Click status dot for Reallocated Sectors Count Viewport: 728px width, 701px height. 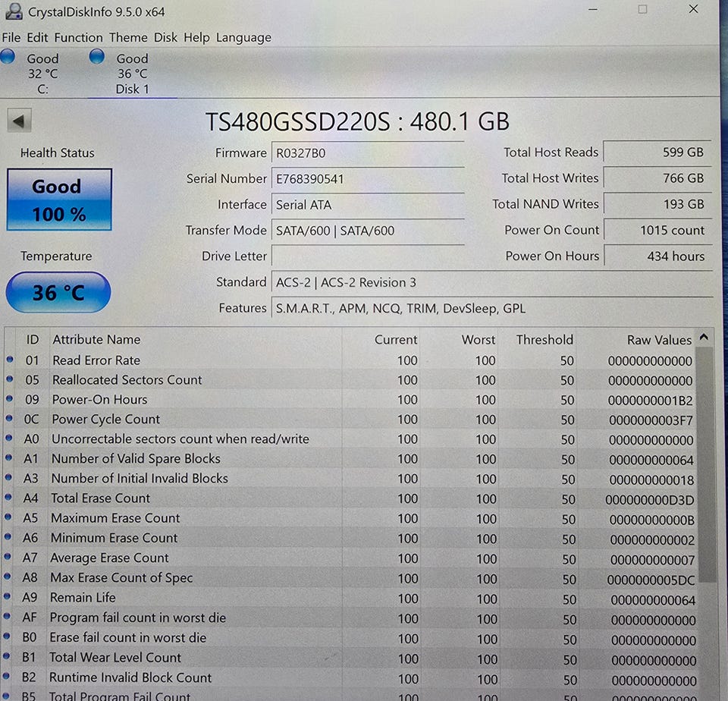point(9,379)
